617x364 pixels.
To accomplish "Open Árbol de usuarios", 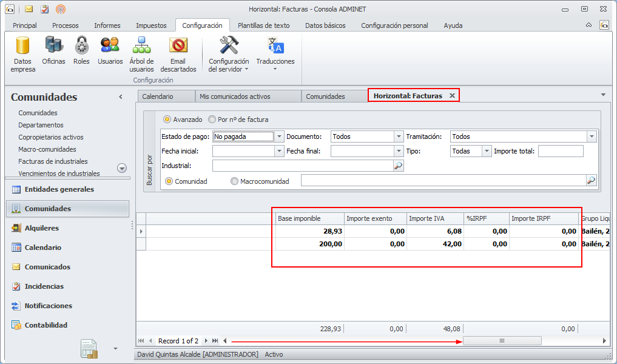I will pos(141,46).
